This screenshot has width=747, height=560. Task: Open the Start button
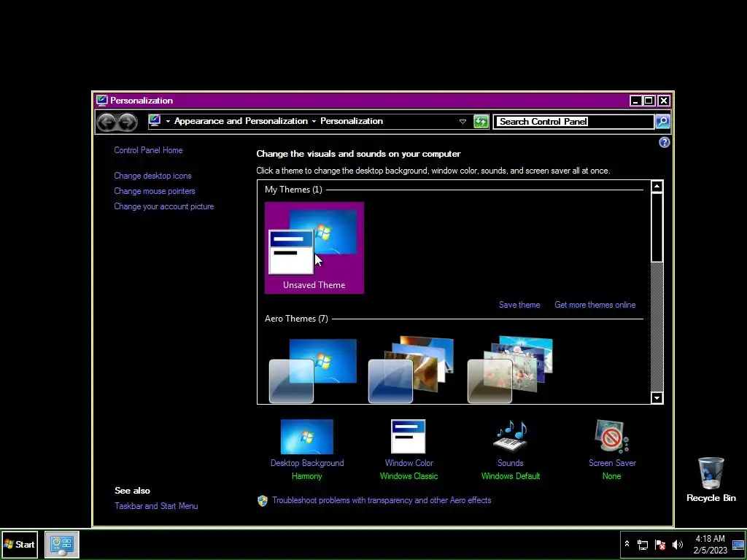19,544
